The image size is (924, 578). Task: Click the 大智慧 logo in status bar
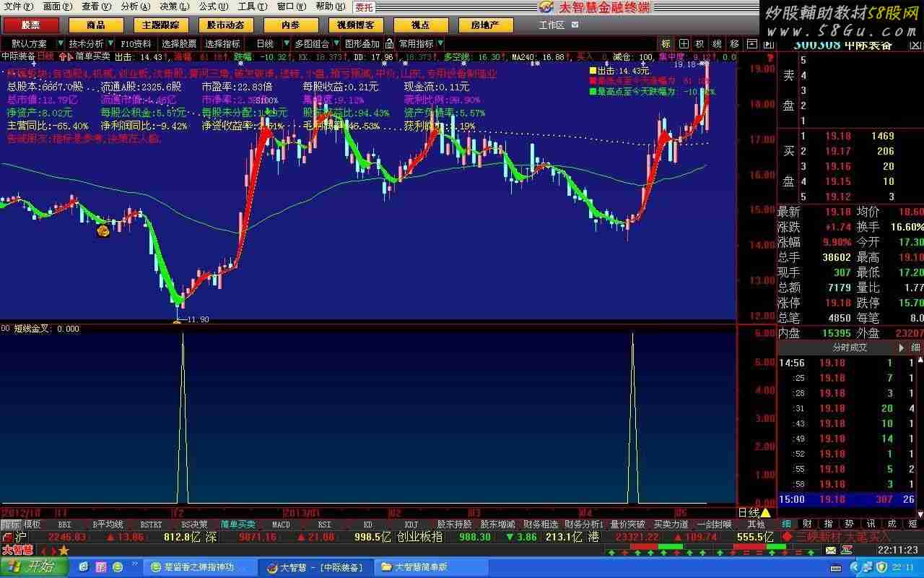pos(17,551)
